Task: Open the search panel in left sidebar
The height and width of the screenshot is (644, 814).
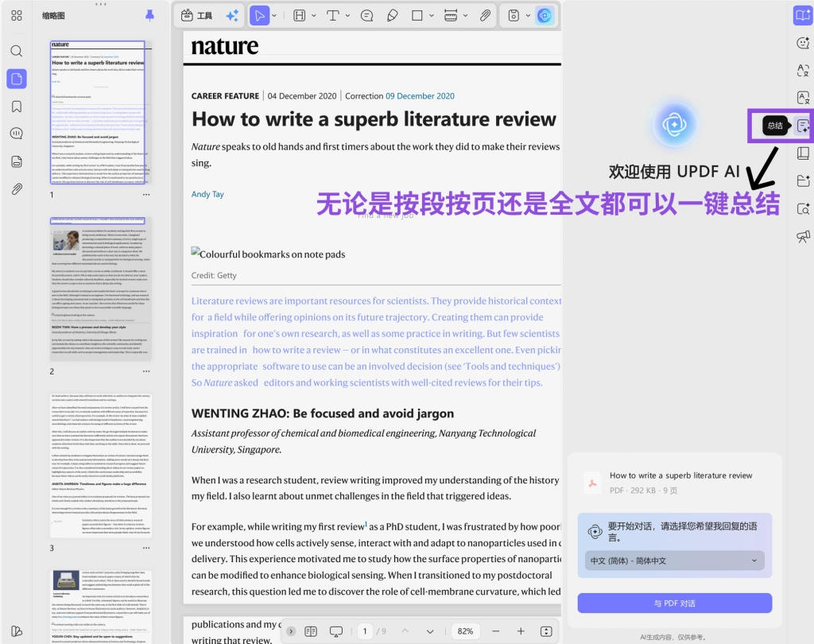Action: (17, 51)
